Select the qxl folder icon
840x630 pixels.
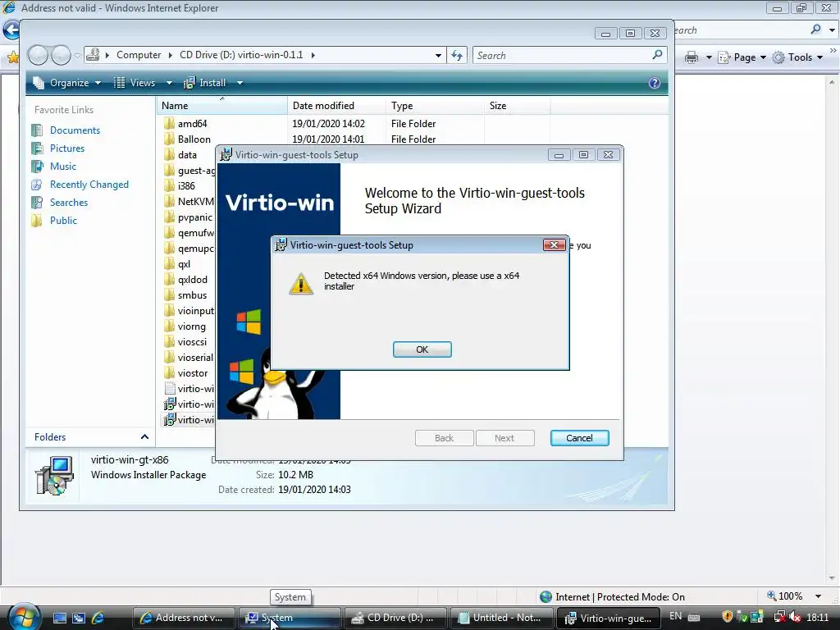click(169, 264)
